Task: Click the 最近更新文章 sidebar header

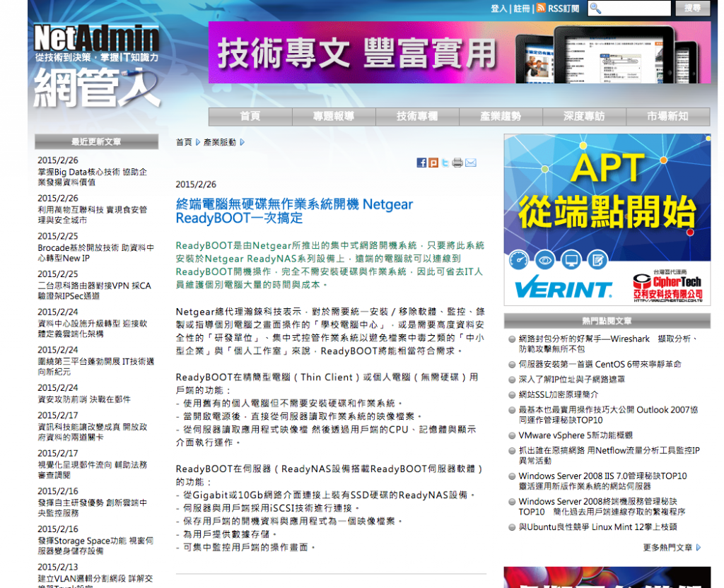Action: [x=96, y=141]
